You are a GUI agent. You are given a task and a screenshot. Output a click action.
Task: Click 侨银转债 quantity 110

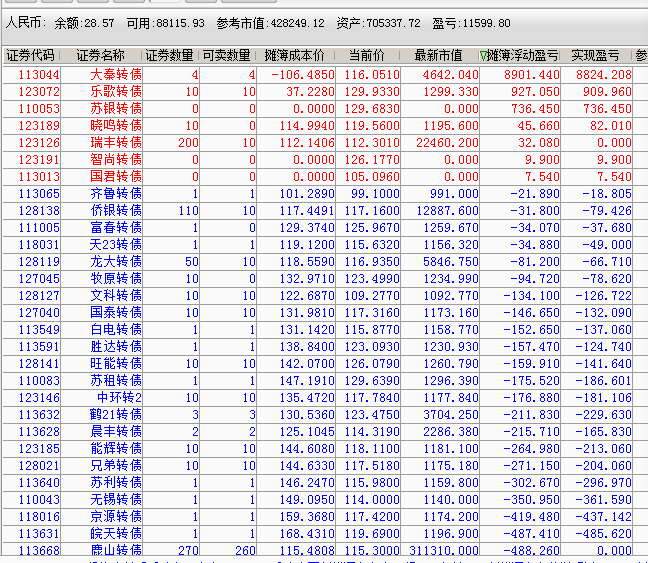tap(188, 211)
